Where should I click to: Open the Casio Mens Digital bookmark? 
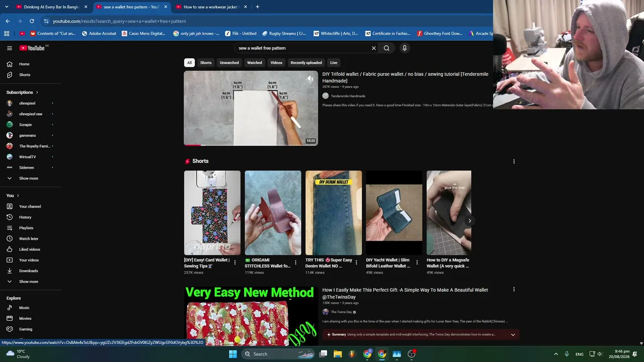coord(143,34)
